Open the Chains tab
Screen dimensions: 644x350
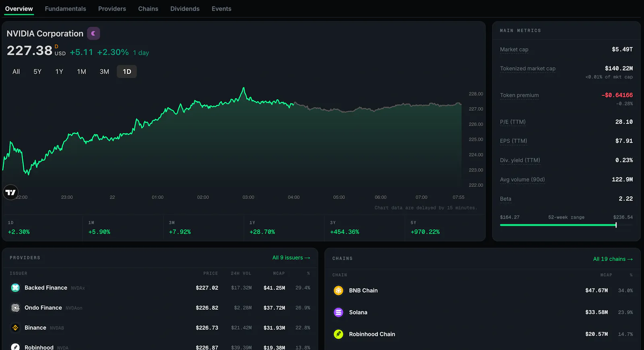[x=148, y=9]
